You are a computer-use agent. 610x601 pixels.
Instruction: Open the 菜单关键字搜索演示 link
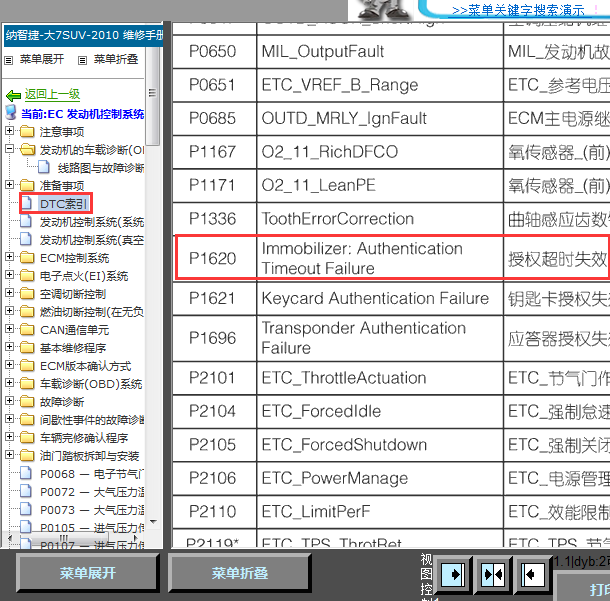point(518,11)
